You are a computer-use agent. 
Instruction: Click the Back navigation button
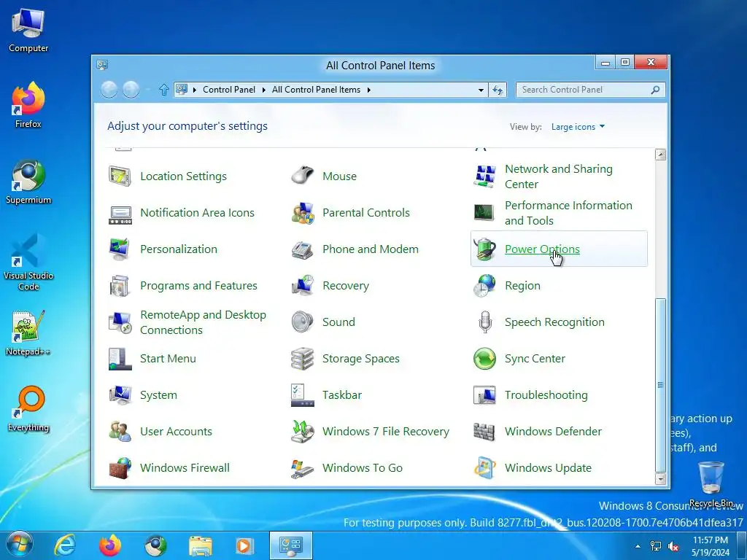[109, 90]
